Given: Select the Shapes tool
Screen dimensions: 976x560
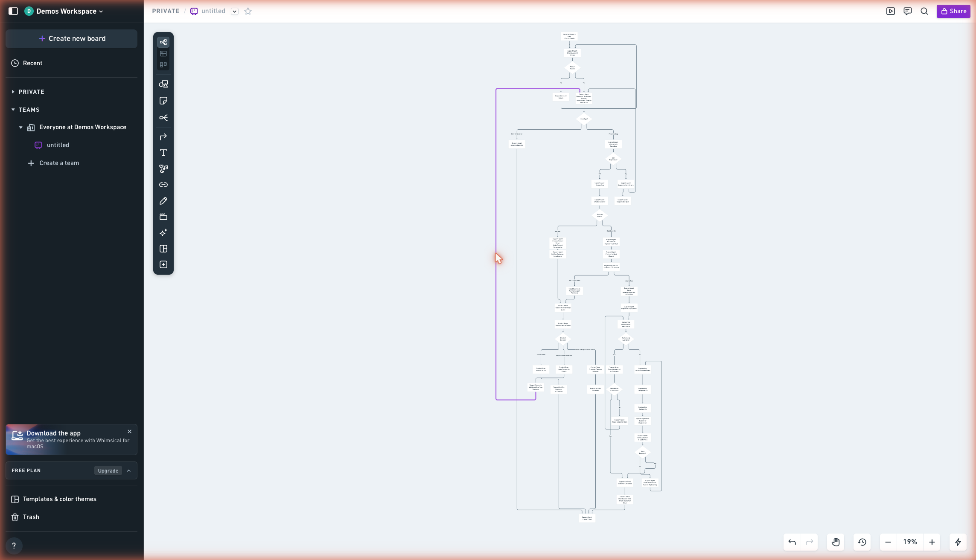Looking at the screenshot, I should 163,84.
